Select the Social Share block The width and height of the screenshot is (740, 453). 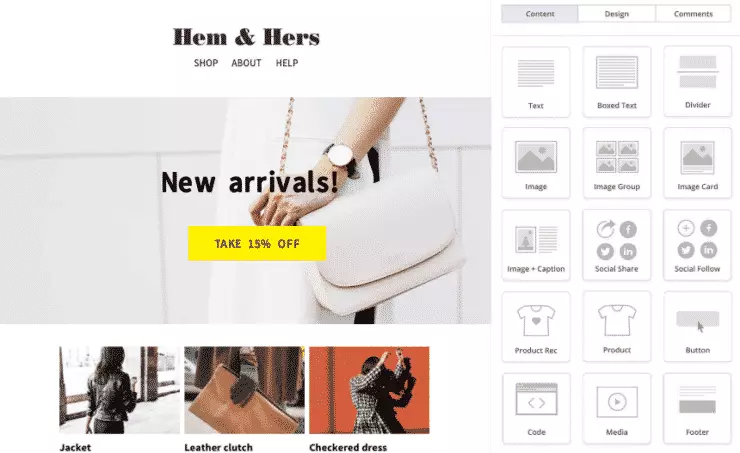pos(616,245)
